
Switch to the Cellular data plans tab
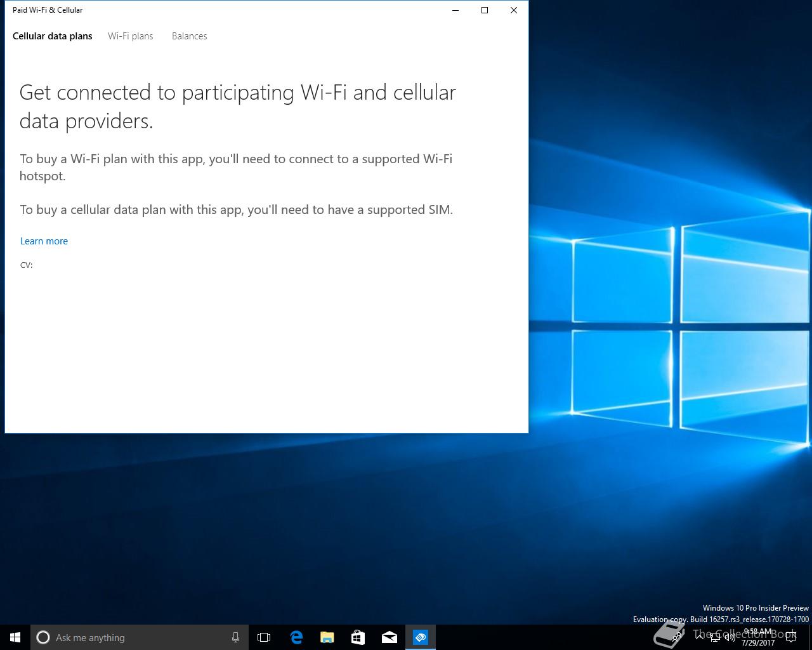pyautogui.click(x=53, y=36)
